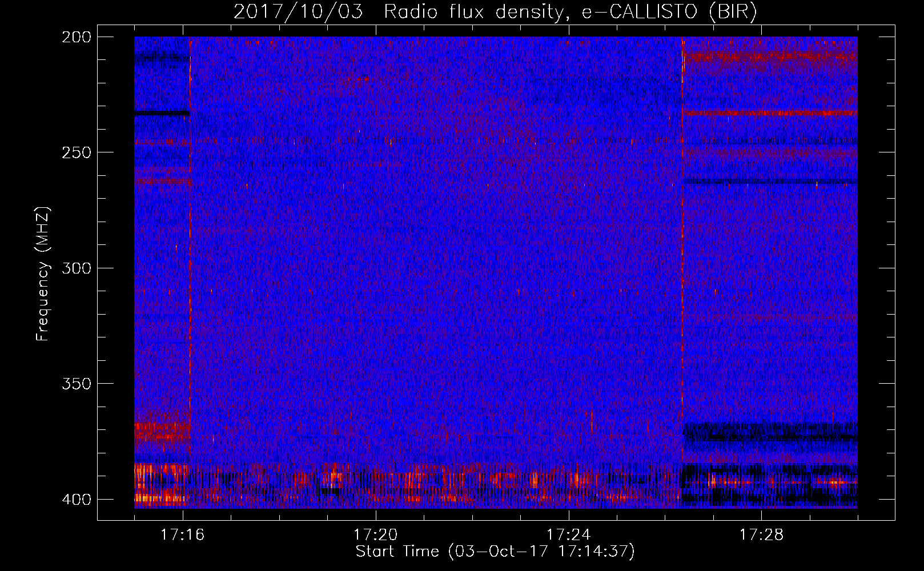Click the 350 frequency tick label
This screenshot has height=571, width=924.
coord(77,384)
